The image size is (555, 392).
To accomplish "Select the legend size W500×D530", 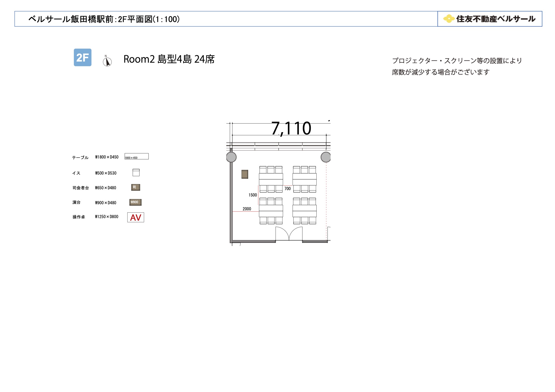I will (106, 173).
